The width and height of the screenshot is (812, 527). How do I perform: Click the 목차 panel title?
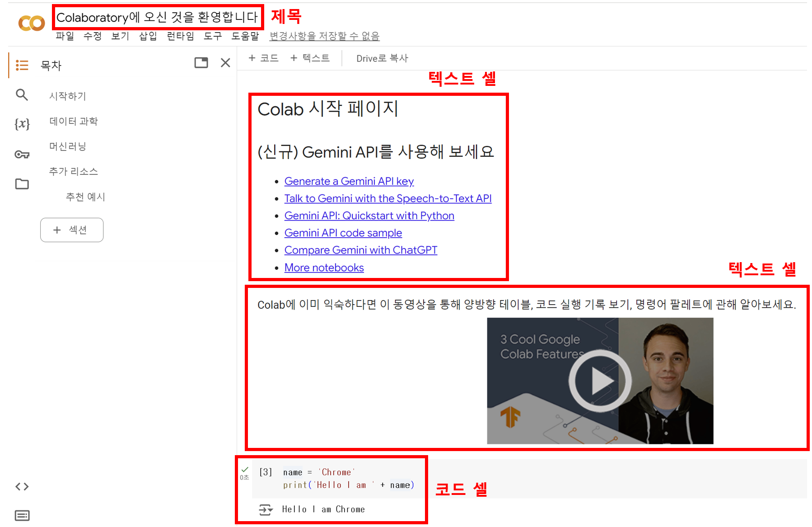point(51,66)
